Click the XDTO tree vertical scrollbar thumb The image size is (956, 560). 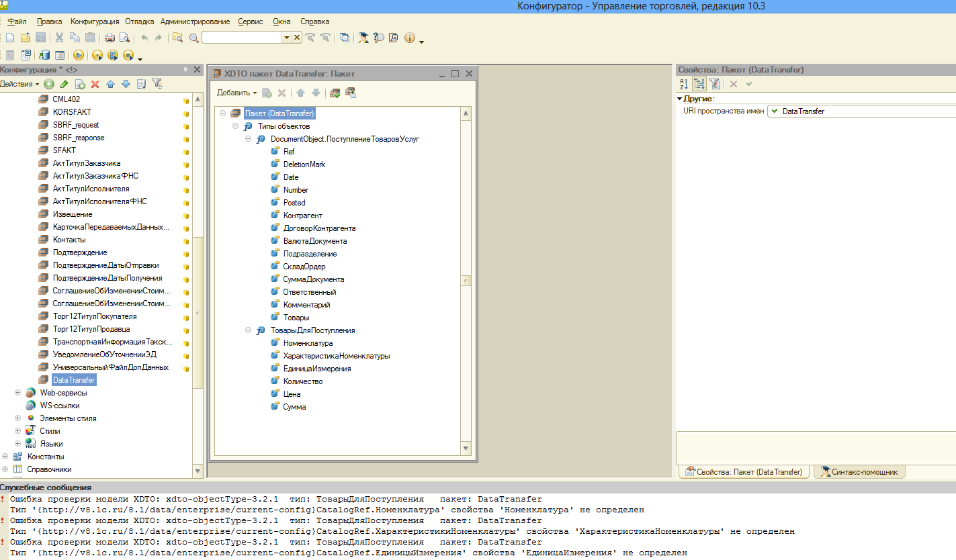click(466, 280)
